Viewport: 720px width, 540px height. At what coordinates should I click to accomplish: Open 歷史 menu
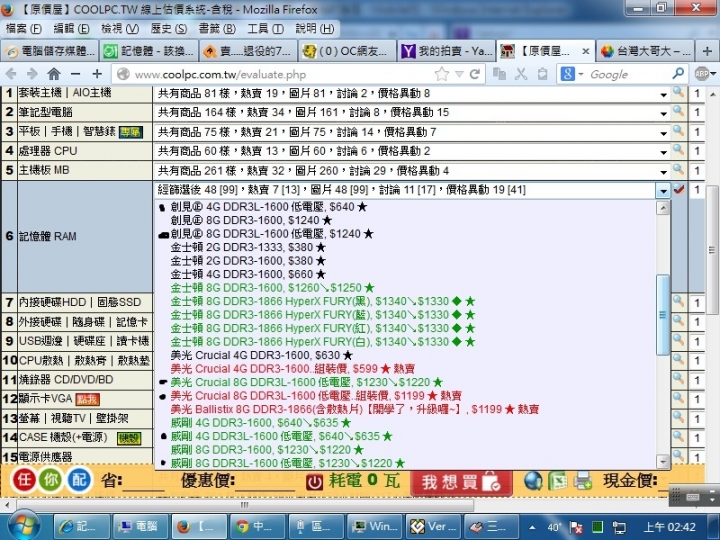point(169,28)
